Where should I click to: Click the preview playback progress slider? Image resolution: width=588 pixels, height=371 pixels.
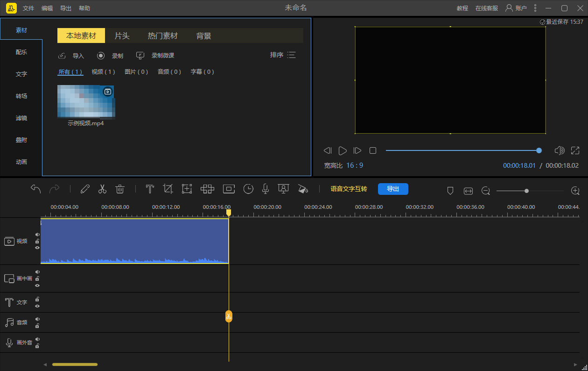[462, 150]
